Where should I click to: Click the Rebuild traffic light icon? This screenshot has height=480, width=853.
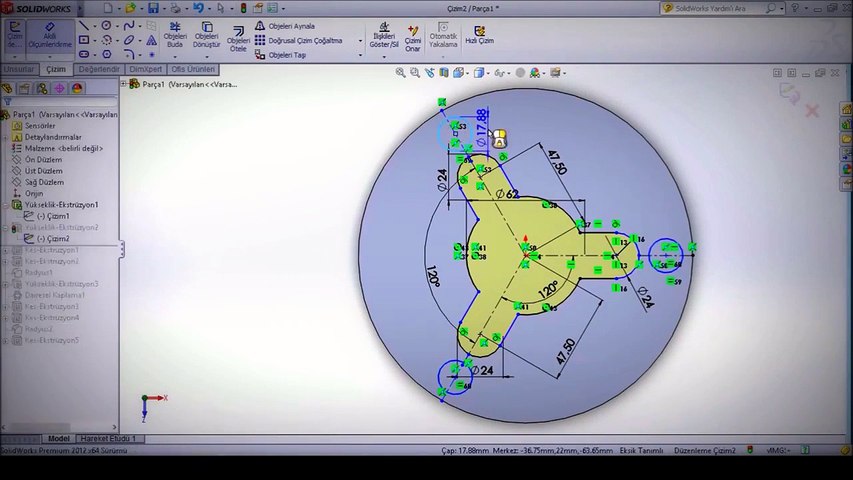pos(243,8)
